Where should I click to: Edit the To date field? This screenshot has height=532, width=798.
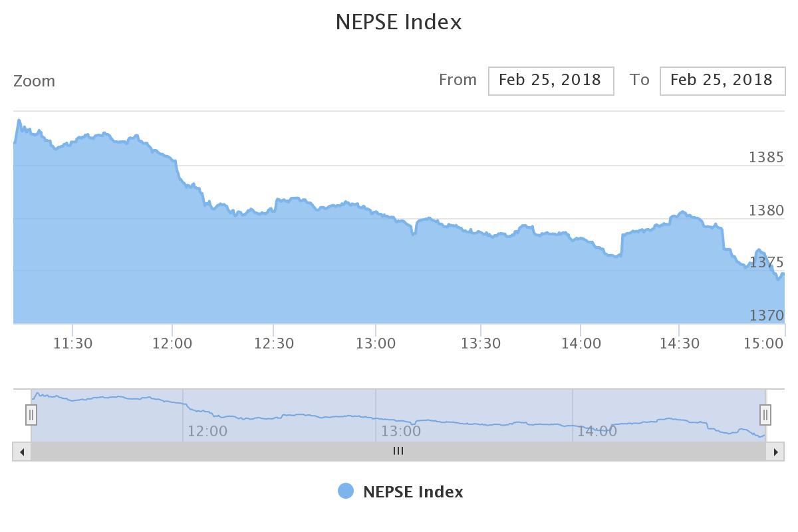pyautogui.click(x=722, y=80)
